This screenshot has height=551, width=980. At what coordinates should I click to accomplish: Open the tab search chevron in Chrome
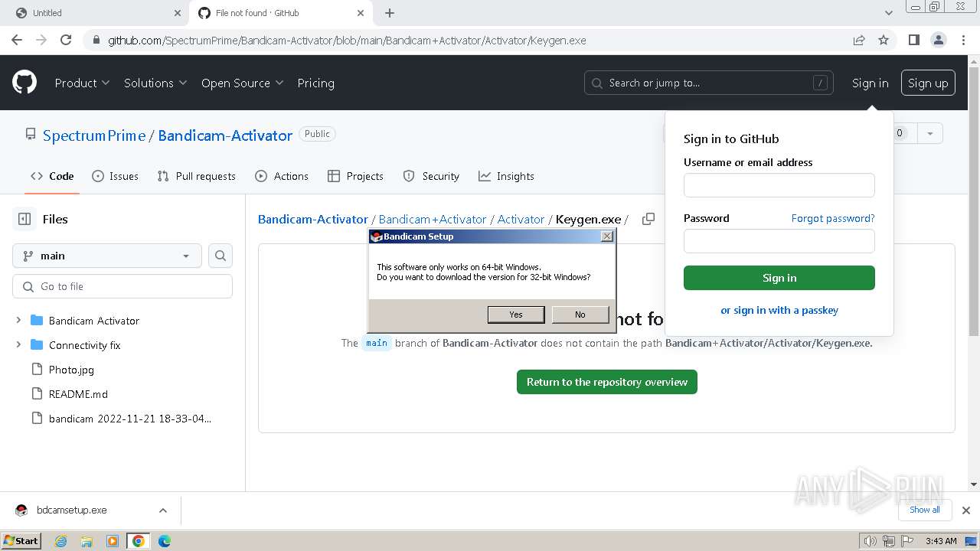coord(888,13)
